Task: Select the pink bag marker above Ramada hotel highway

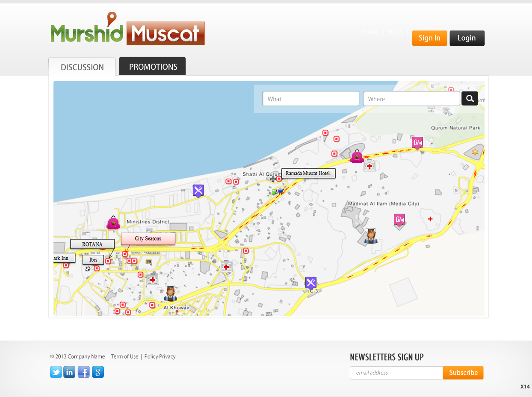Action: [x=357, y=157]
